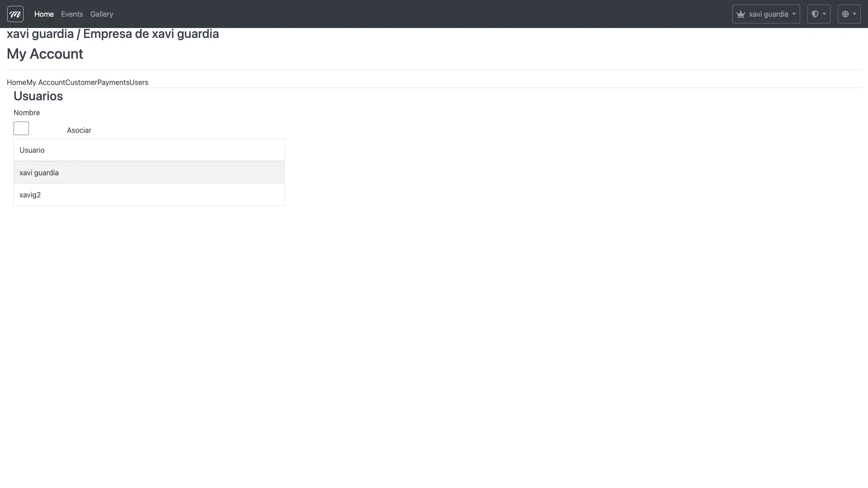
Task: Click Home in the top navigation bar
Action: [x=43, y=14]
